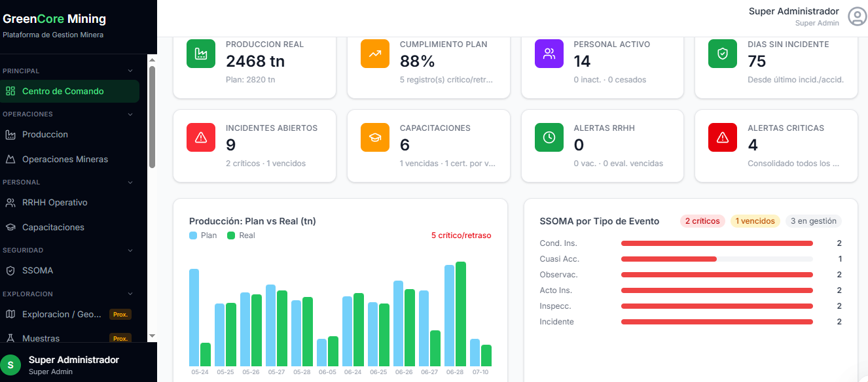This screenshot has height=382, width=868.
Task: Open the SSOMA menu item
Action: pos(69,270)
